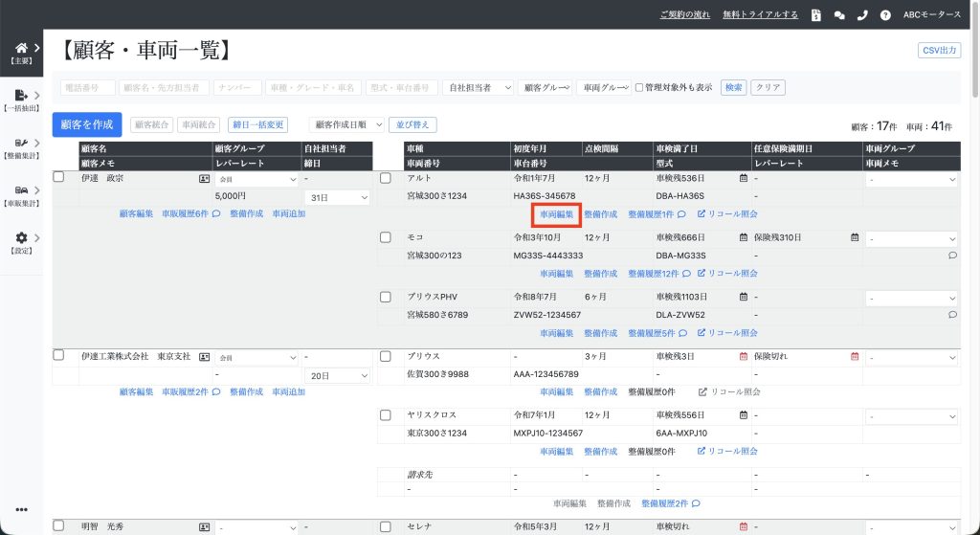Click the phone icon in top bar
980x535 pixels.
862,15
